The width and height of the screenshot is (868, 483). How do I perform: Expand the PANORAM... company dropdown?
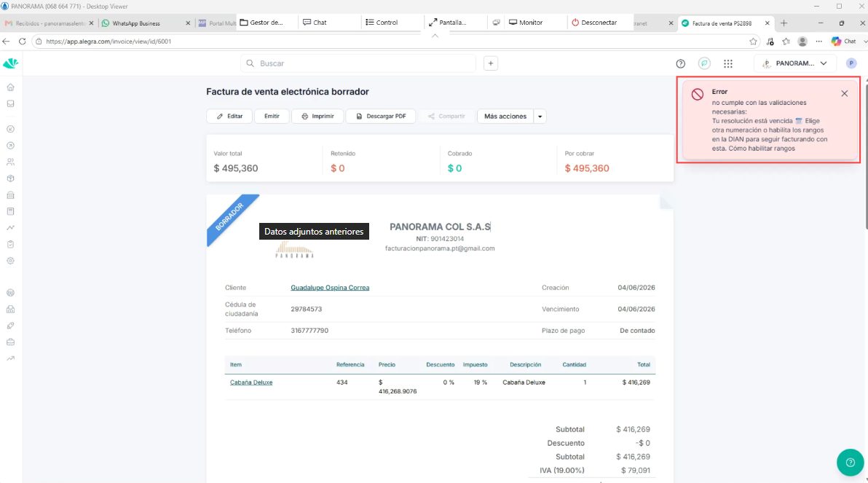pyautogui.click(x=794, y=63)
